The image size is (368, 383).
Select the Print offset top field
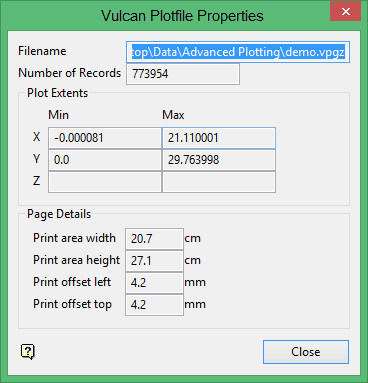coord(154,305)
